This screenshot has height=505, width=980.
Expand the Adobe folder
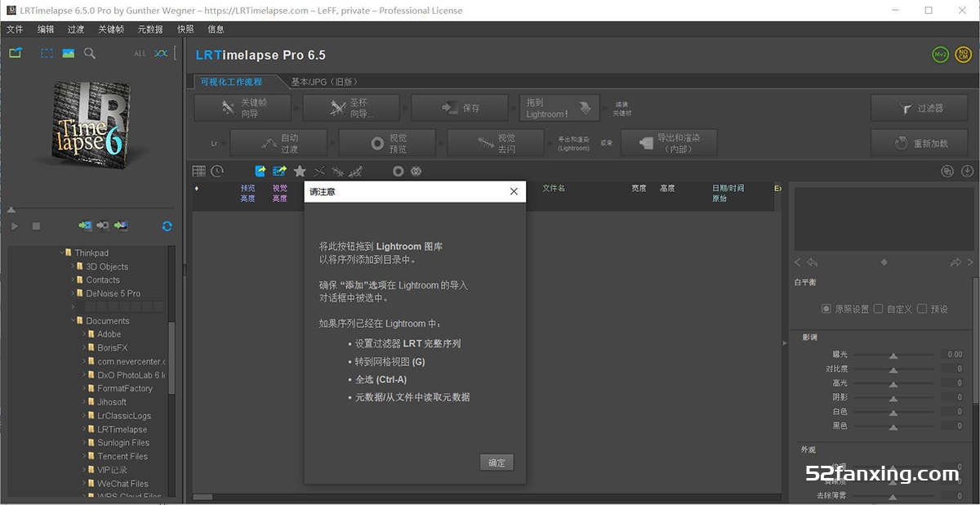tap(85, 334)
